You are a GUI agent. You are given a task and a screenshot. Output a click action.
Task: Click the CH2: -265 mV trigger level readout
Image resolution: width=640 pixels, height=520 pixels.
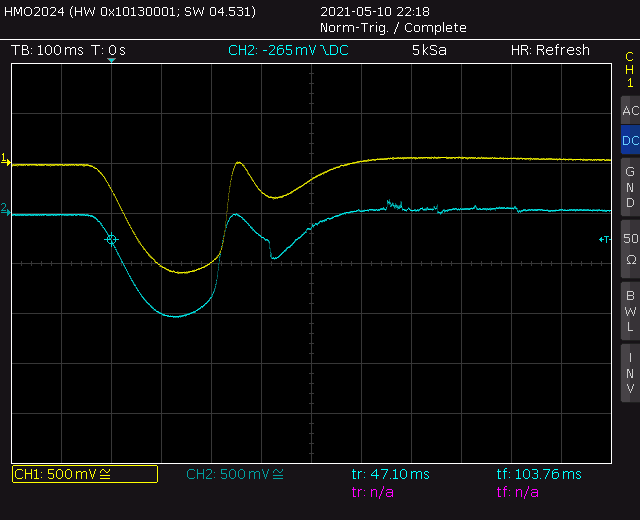pos(288,50)
